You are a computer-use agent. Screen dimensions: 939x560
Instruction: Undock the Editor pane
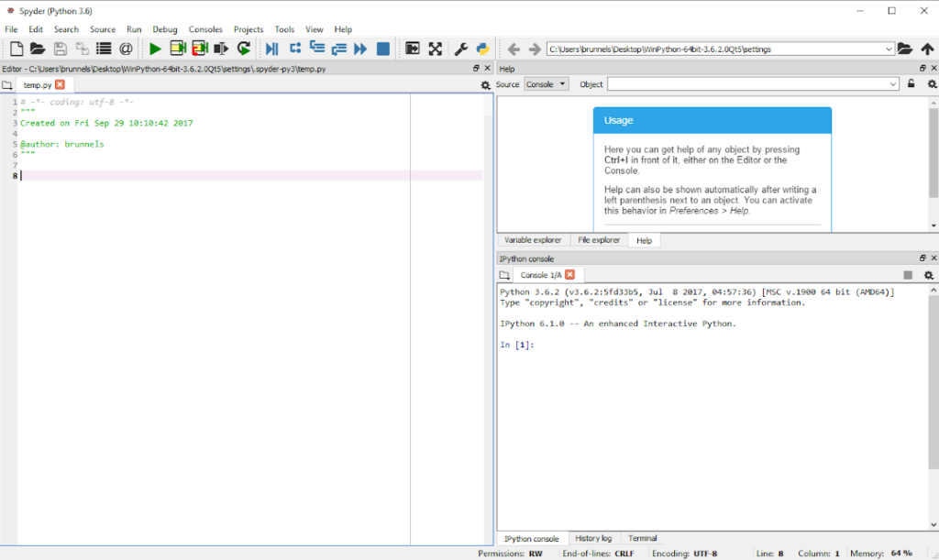476,69
